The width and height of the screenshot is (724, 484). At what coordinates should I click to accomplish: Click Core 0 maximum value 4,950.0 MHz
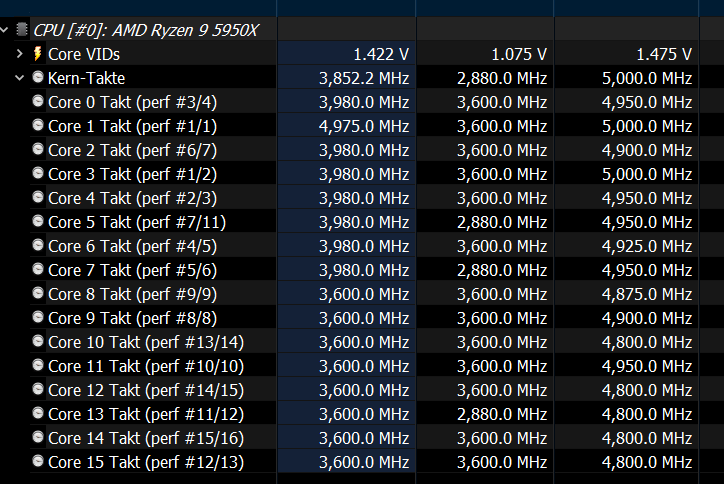point(647,102)
